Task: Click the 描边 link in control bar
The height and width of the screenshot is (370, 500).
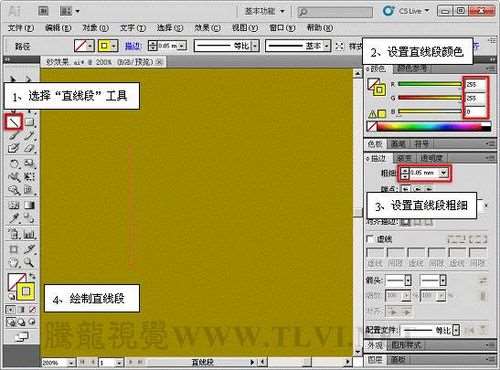Action: point(133,46)
